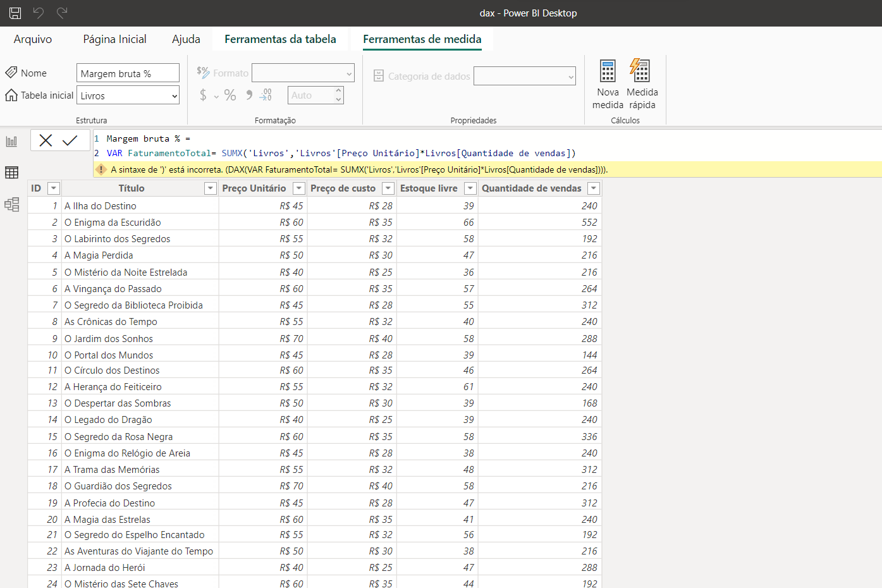882x588 pixels.
Task: Click the Medida rápida lightning icon
Action: coord(640,70)
